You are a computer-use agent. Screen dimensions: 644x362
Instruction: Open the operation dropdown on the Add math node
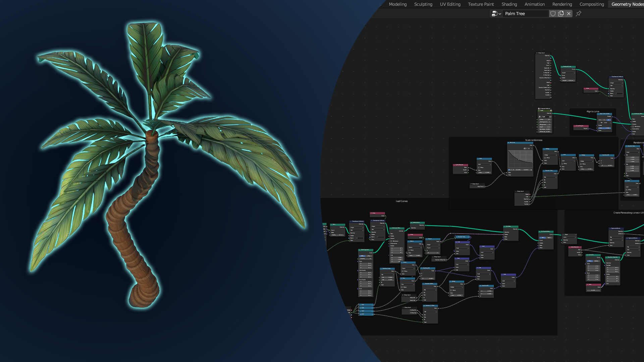coord(484,165)
